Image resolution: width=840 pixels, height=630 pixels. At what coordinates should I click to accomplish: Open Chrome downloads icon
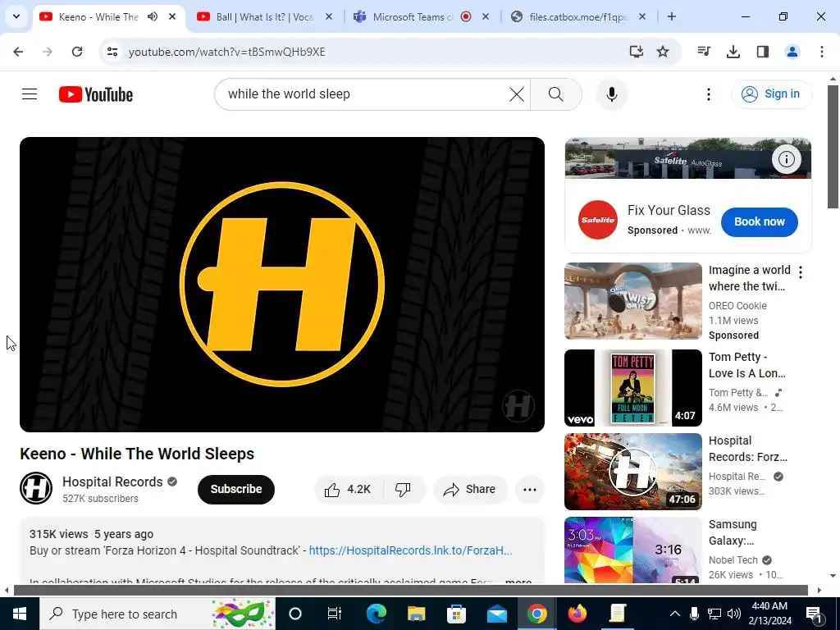(733, 52)
